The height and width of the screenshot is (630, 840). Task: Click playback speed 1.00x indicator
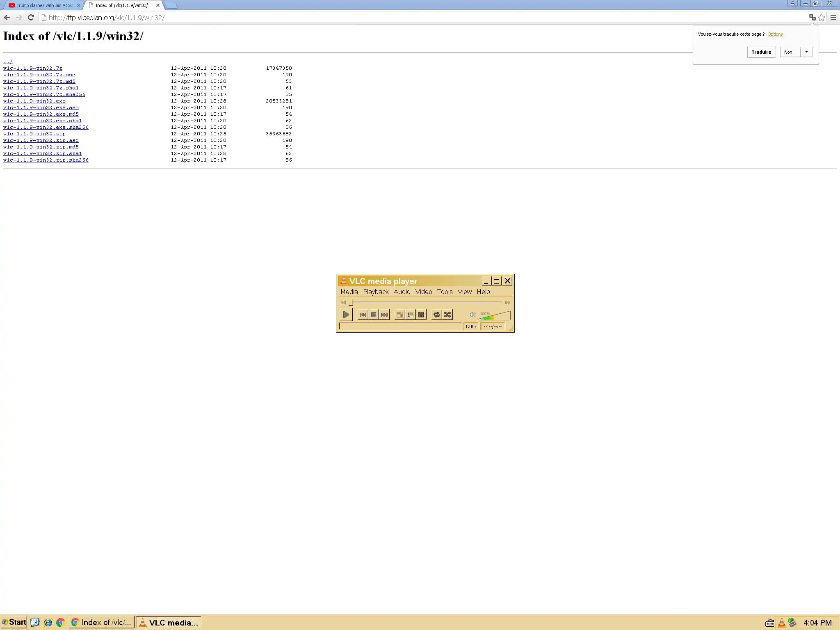click(x=471, y=326)
